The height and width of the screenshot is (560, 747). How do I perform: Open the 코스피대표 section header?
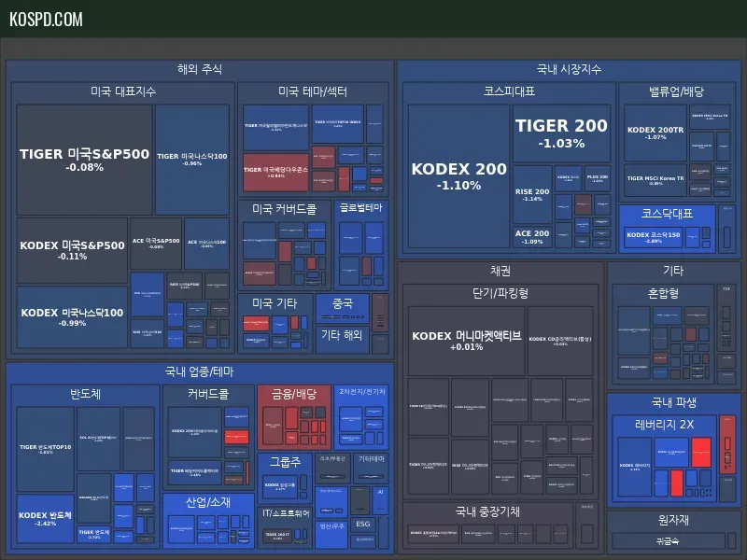tap(509, 91)
